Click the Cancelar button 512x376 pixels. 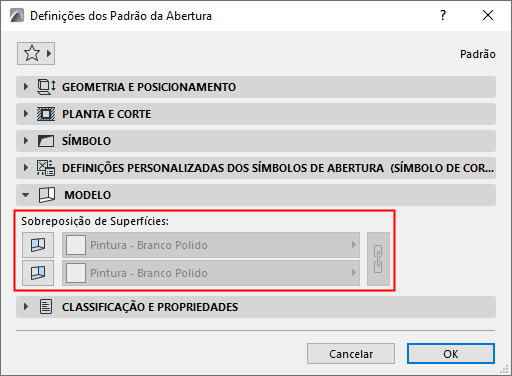(x=351, y=354)
